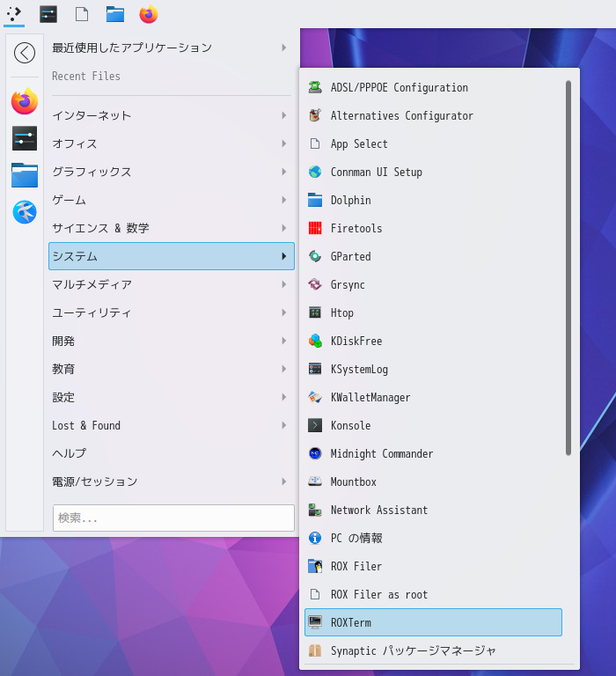This screenshot has height=676, width=616.
Task: Open KSystemLog by its text label
Action: coord(359,370)
